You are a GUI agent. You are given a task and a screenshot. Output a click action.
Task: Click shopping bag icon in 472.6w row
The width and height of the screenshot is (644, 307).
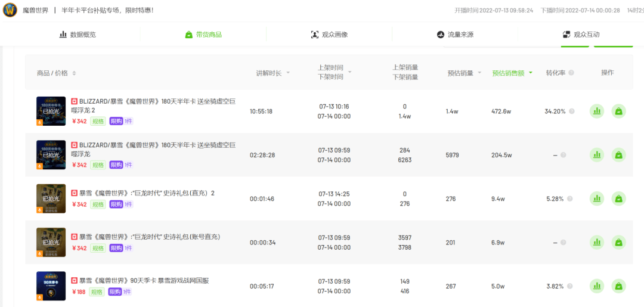click(619, 111)
